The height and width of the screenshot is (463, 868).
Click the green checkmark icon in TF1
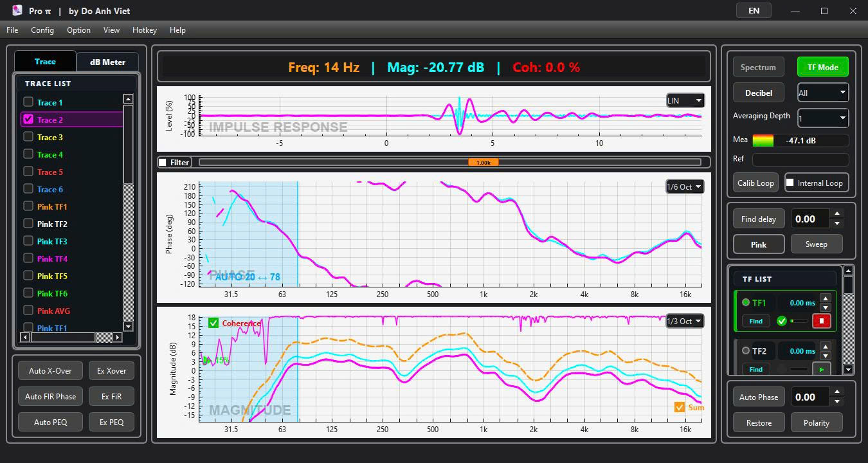pyautogui.click(x=782, y=321)
